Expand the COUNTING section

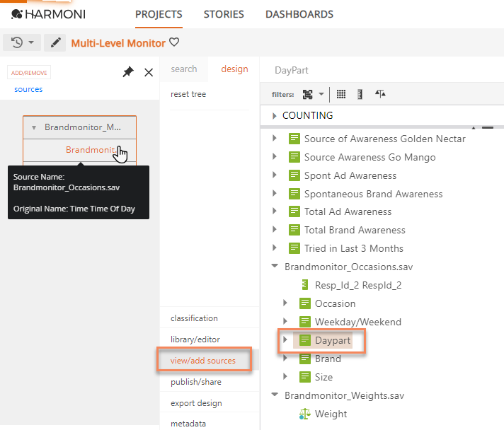point(274,115)
